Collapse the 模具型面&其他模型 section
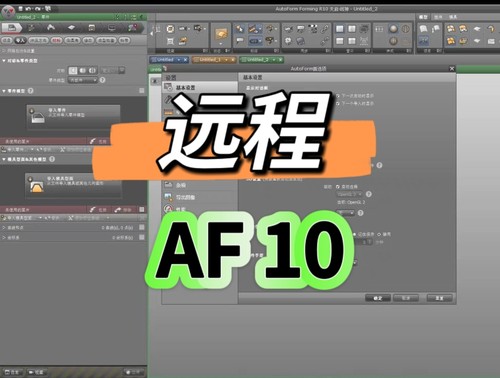 click(x=4, y=159)
